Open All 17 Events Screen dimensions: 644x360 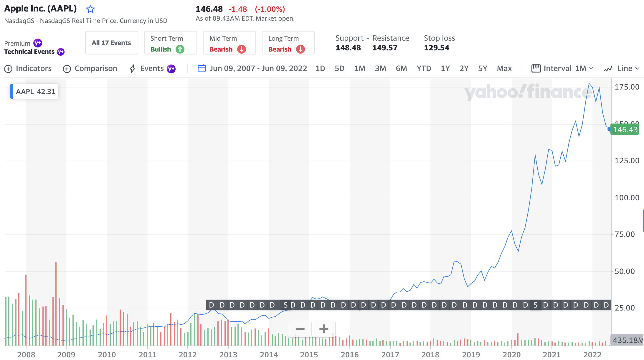111,43
